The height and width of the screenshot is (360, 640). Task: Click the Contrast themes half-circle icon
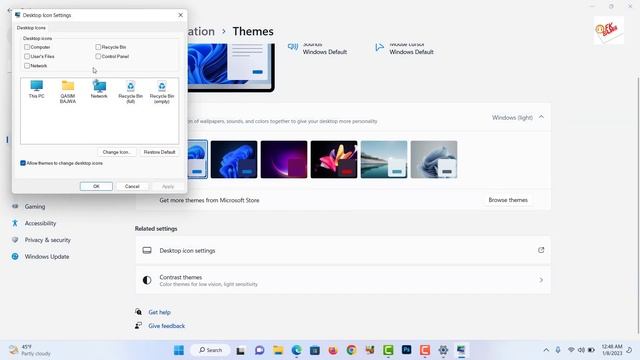(147, 280)
